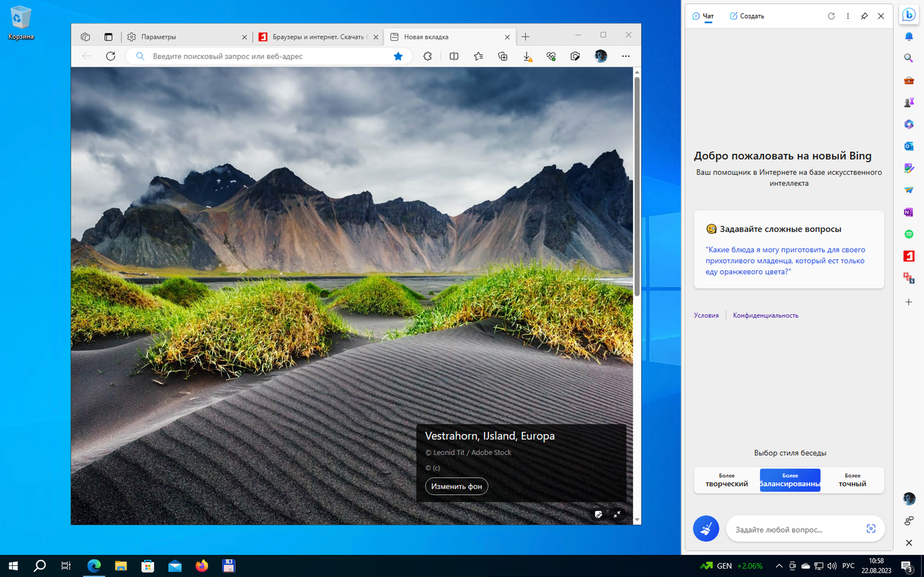Open the Extensions puzzle icon
Image resolution: width=924 pixels, height=577 pixels.
click(x=428, y=56)
